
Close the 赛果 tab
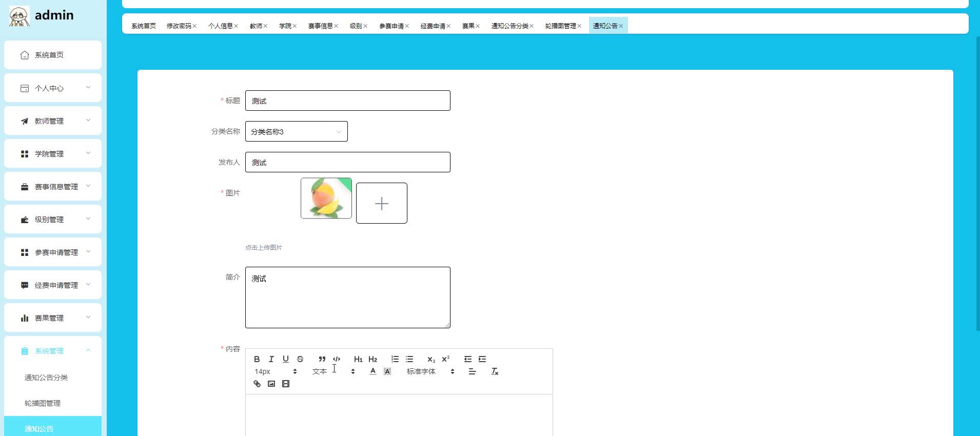tap(478, 26)
